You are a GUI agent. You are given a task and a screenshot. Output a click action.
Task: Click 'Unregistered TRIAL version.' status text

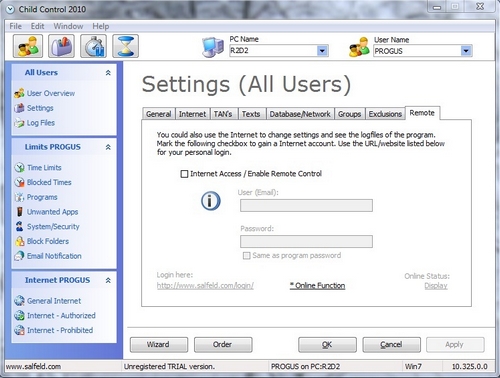pos(169,366)
